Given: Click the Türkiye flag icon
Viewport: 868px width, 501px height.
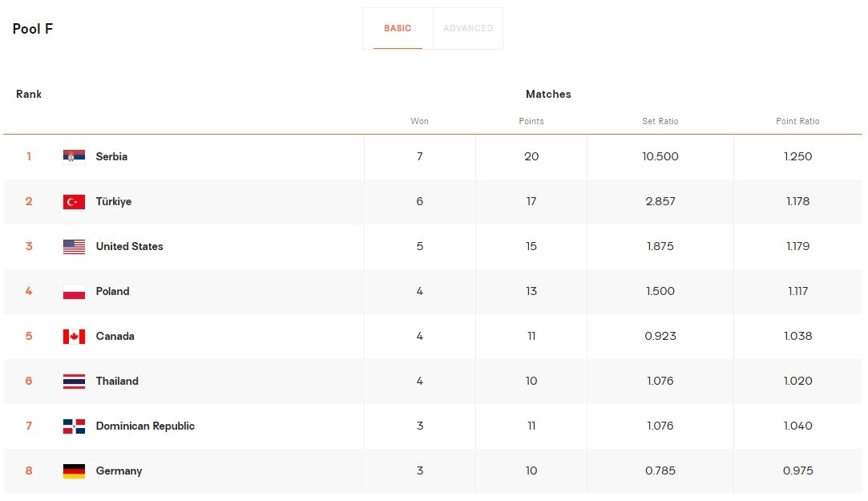Looking at the screenshot, I should [74, 202].
